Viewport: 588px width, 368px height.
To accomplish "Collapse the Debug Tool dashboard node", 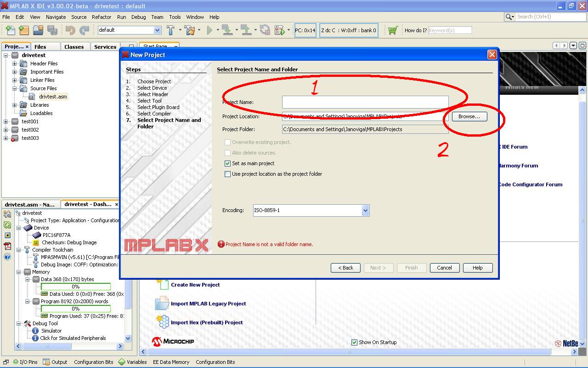I will pyautogui.click(x=19, y=323).
